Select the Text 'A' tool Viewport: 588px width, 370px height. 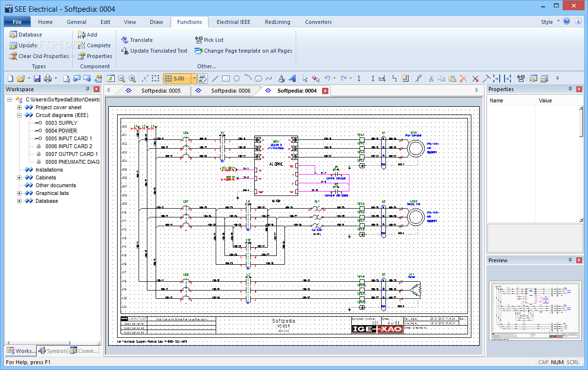282,78
